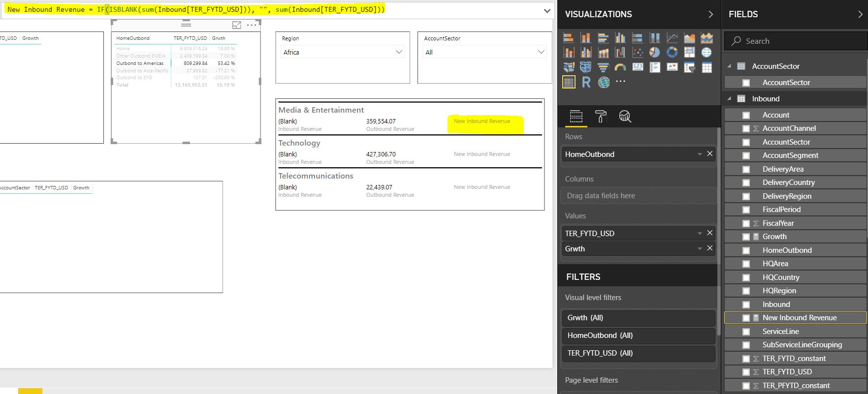Select the 100% stacked bar chart visualization

638,38
